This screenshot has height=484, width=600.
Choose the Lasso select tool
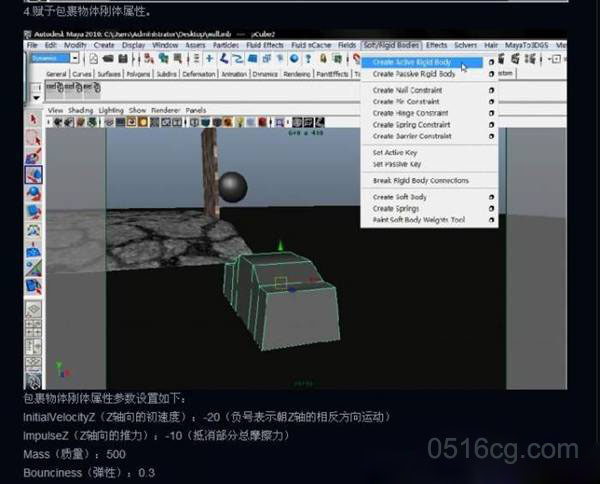click(34, 139)
